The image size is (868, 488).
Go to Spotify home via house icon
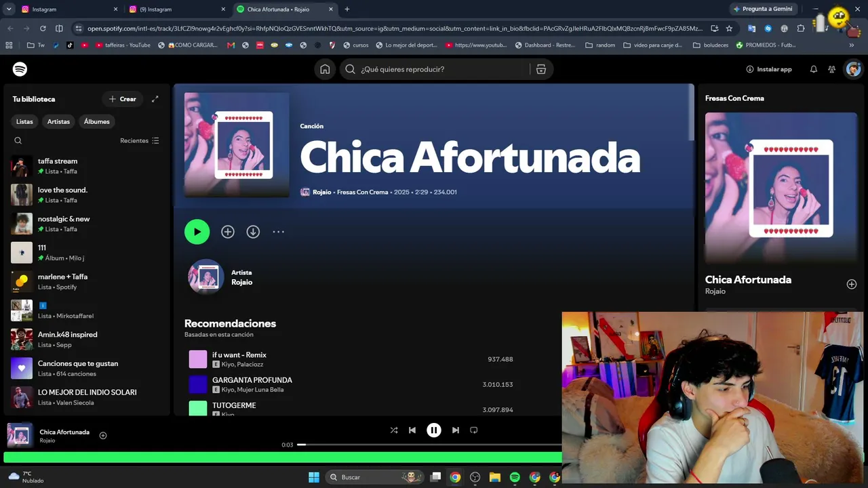[325, 69]
